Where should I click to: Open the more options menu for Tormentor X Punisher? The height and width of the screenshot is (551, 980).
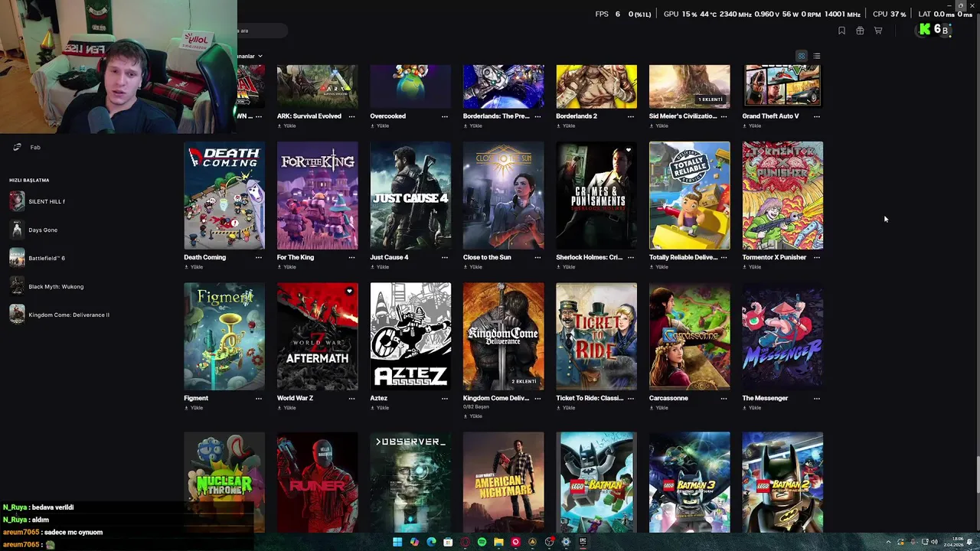pos(817,257)
